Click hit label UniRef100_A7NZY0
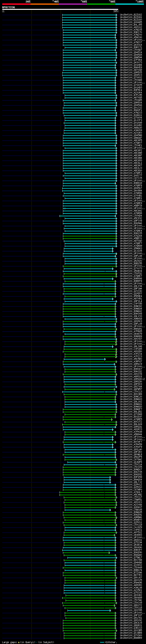 point(131,35)
